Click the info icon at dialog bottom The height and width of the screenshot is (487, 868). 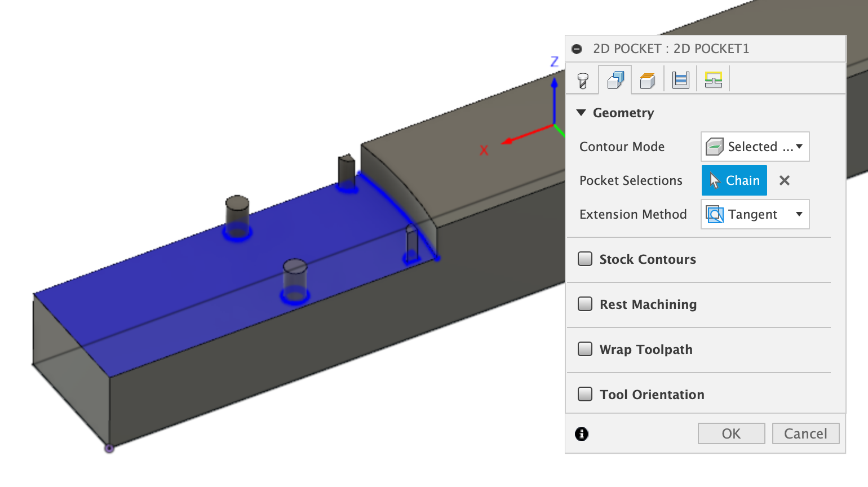pos(581,434)
